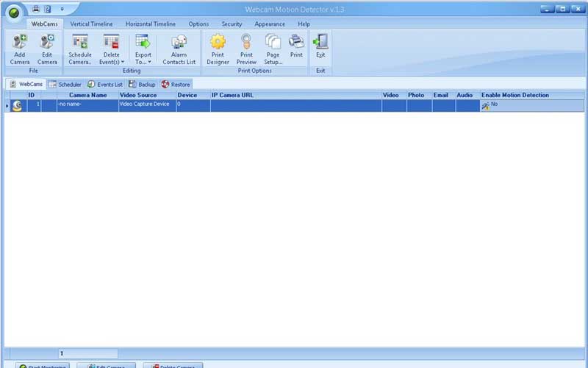
Task: Click the Delete Camera button at bottom
Action: click(x=173, y=366)
